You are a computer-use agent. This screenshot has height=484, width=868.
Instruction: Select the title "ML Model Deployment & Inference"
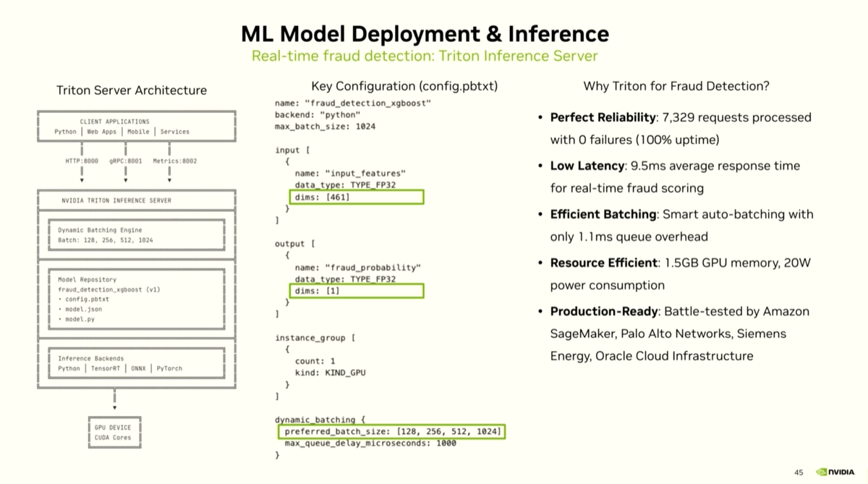click(425, 33)
